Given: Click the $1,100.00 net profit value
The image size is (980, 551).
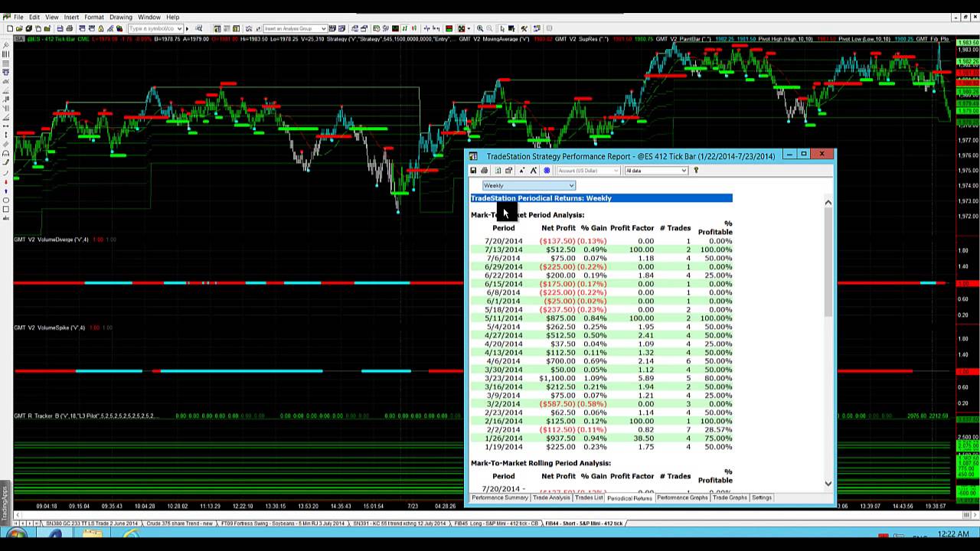Looking at the screenshot, I should pos(557,378).
